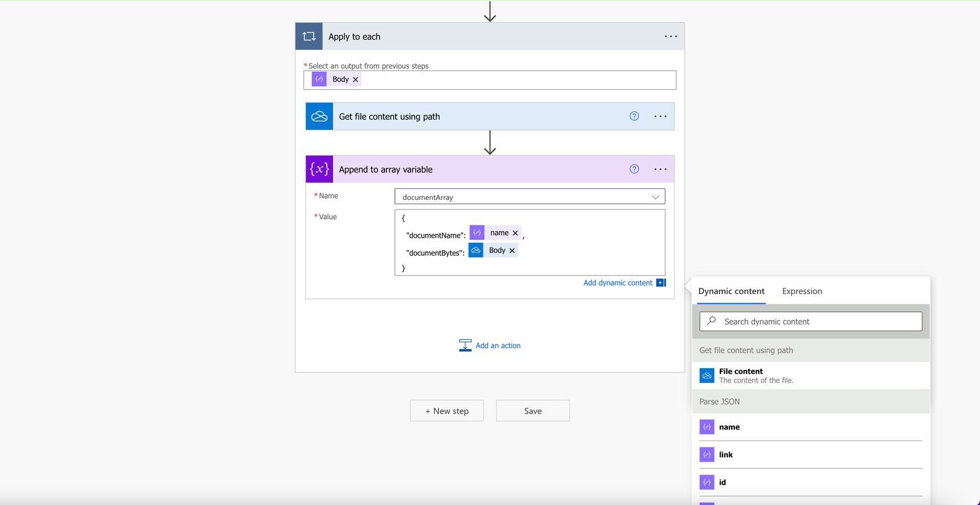Remove the Body token from output selection
Viewport: 980px width, 505px height.
(x=355, y=80)
